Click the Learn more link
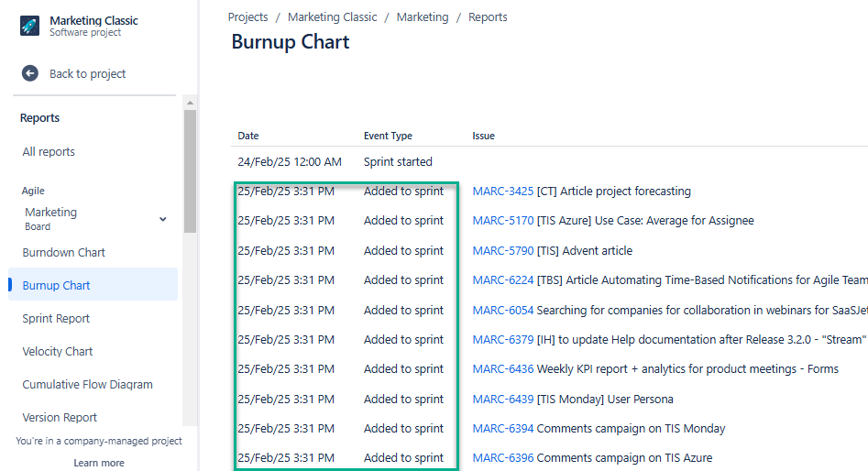Image resolution: width=868 pixels, height=471 pixels. click(x=99, y=463)
